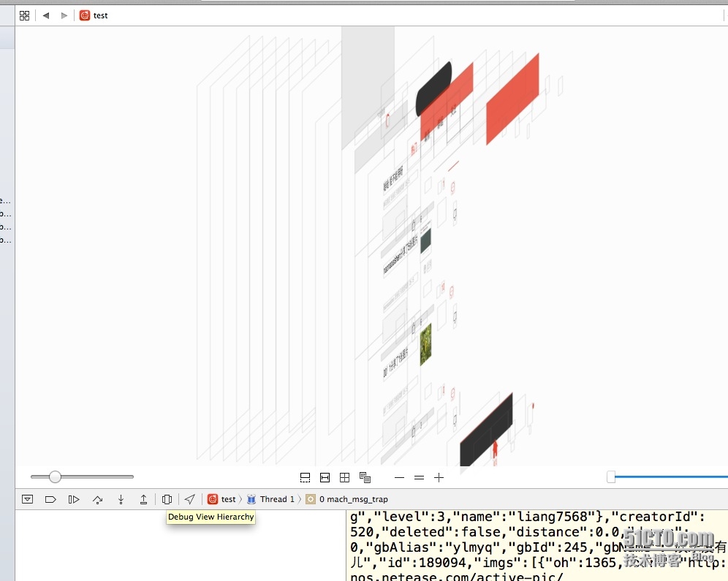This screenshot has height=581, width=728.
Task: Click Debug View Hierarchy button
Action: (167, 499)
